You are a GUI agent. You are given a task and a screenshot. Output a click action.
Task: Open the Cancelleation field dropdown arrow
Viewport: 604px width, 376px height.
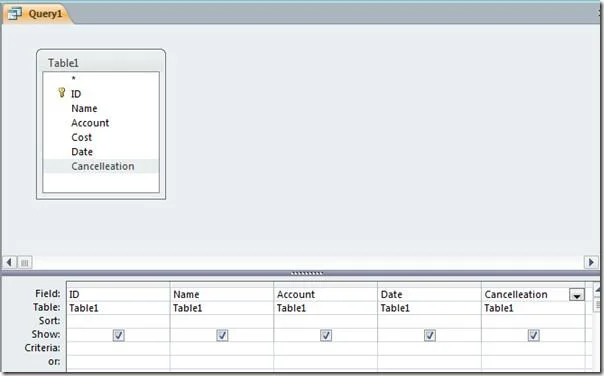pyautogui.click(x=577, y=295)
